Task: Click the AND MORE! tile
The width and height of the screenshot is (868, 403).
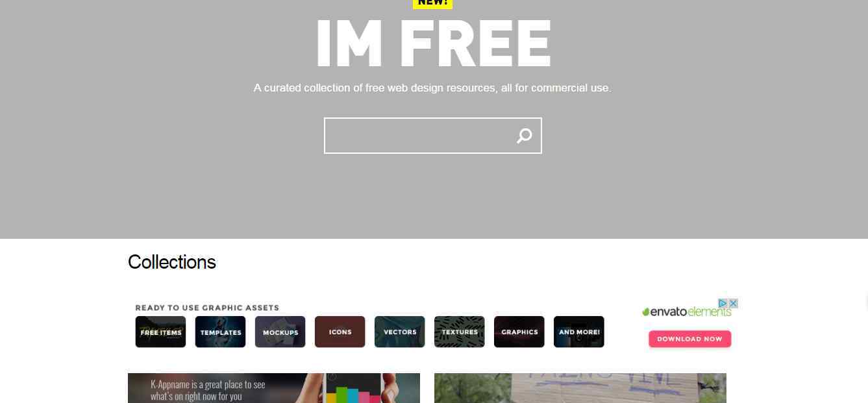Action: click(578, 332)
